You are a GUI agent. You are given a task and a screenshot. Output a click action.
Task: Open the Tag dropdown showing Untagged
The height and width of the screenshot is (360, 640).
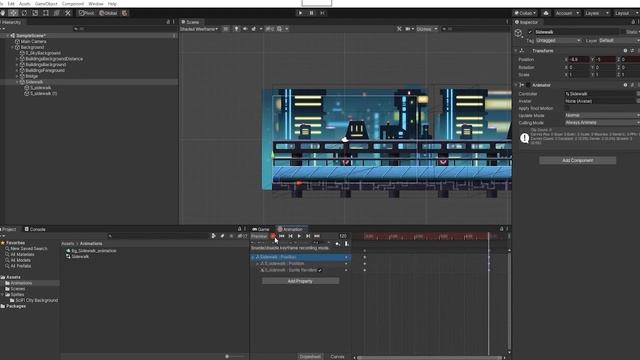(558, 40)
